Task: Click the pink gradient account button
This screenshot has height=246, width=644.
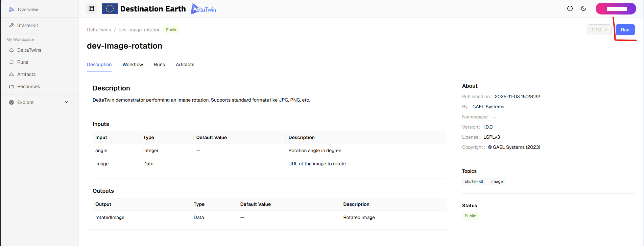Action: (x=616, y=9)
